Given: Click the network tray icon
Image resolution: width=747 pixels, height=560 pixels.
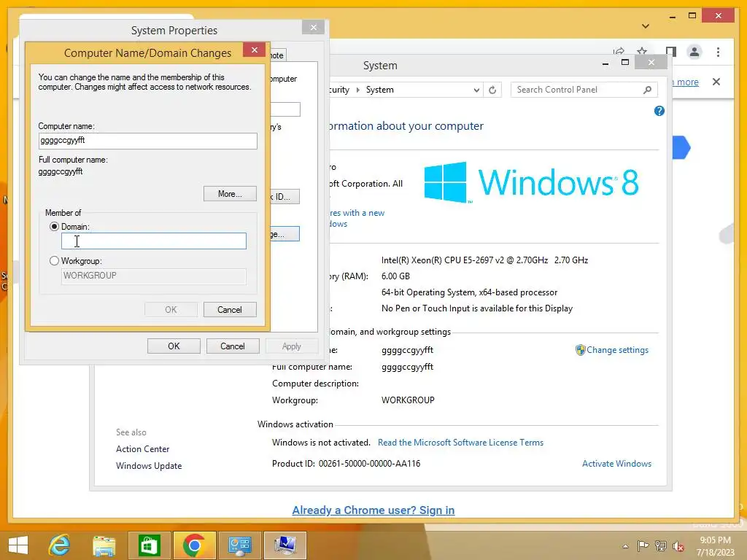Looking at the screenshot, I should point(661,546).
